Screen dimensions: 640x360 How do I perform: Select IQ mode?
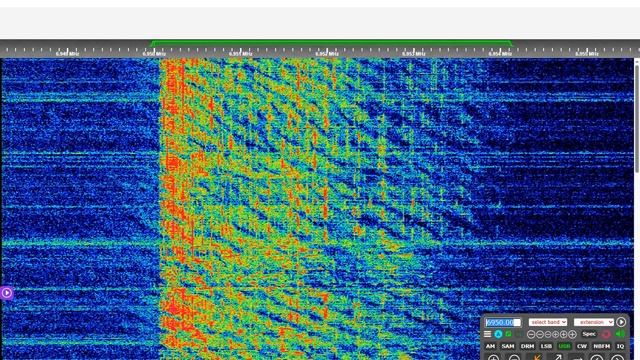620,346
